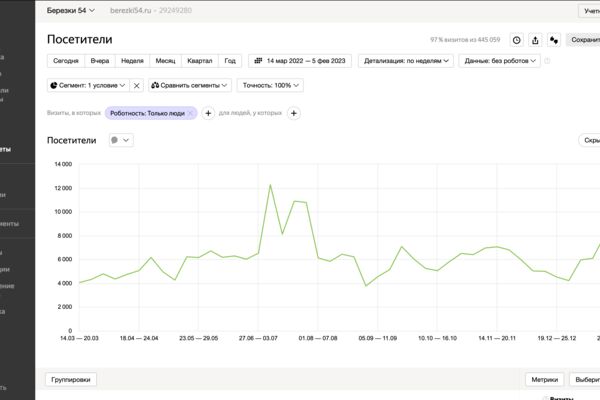This screenshot has width=600, height=400.
Task: Select the Неделя period
Action: pyautogui.click(x=132, y=61)
